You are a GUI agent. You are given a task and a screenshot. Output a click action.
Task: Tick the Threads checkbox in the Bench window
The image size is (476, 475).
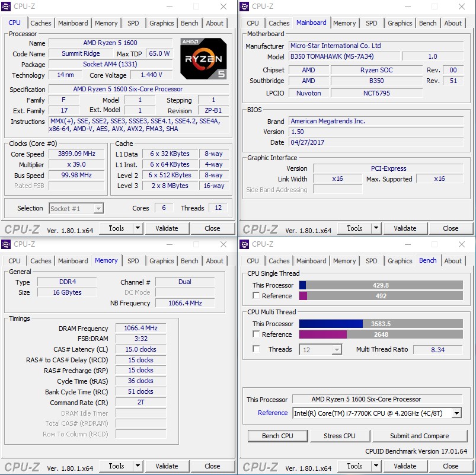click(256, 349)
